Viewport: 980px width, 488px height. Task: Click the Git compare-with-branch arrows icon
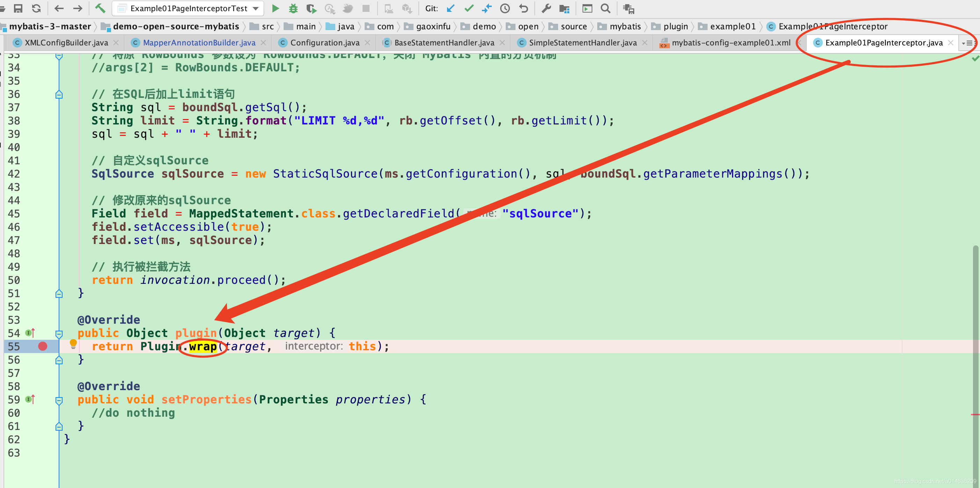[487, 8]
